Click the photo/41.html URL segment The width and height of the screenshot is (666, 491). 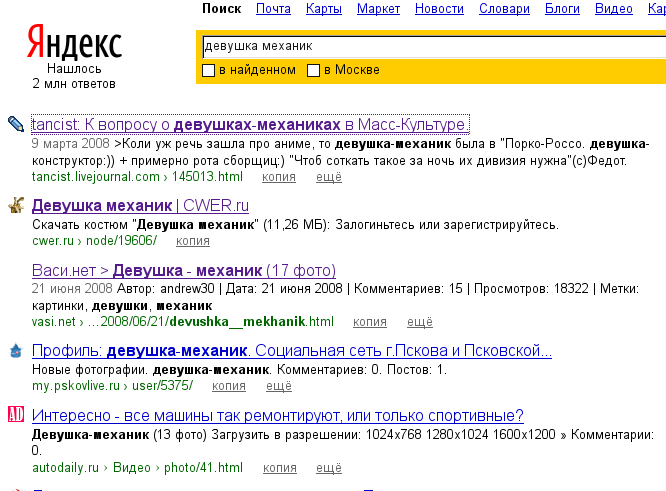point(203,468)
